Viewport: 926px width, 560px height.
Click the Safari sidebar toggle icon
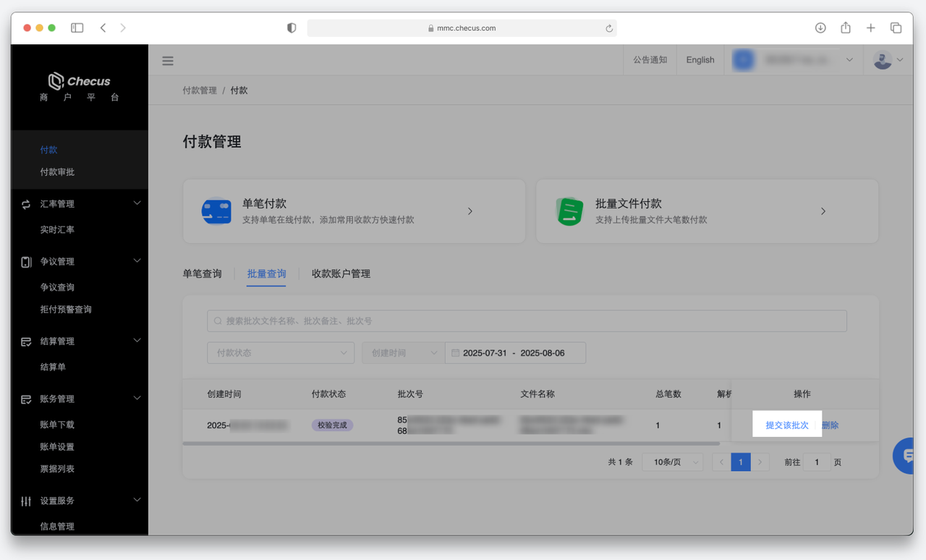(x=77, y=27)
